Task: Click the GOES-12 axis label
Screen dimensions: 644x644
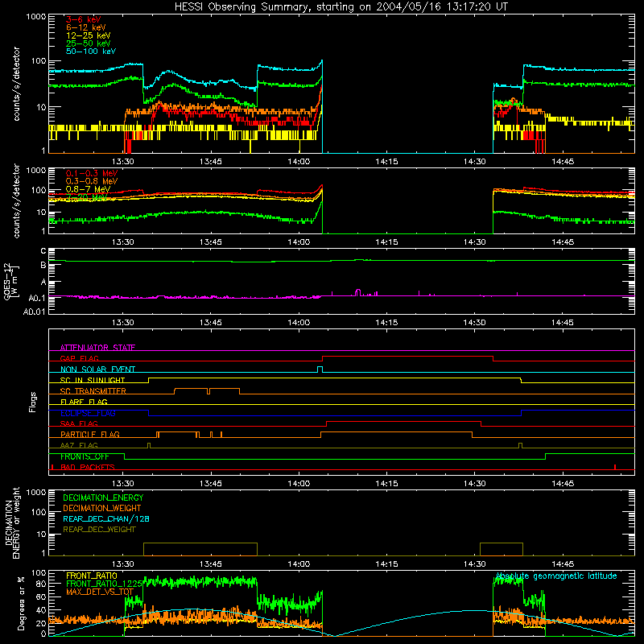Action: coord(11,281)
